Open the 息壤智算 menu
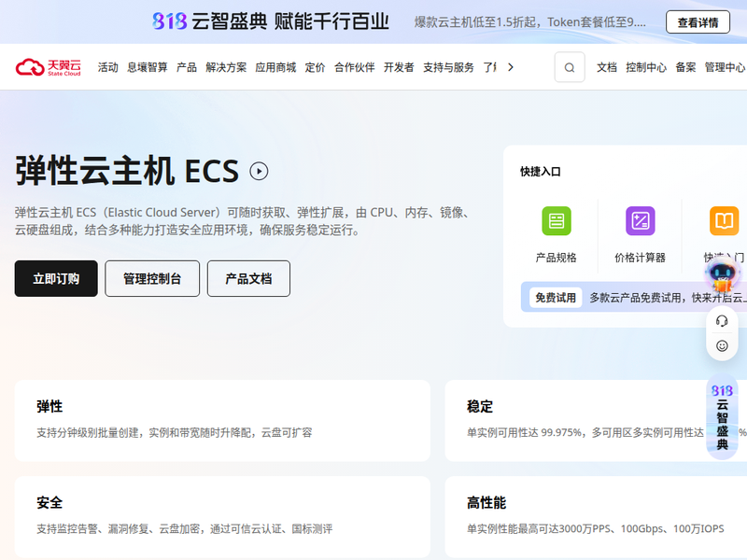747x560 pixels. 148,67
